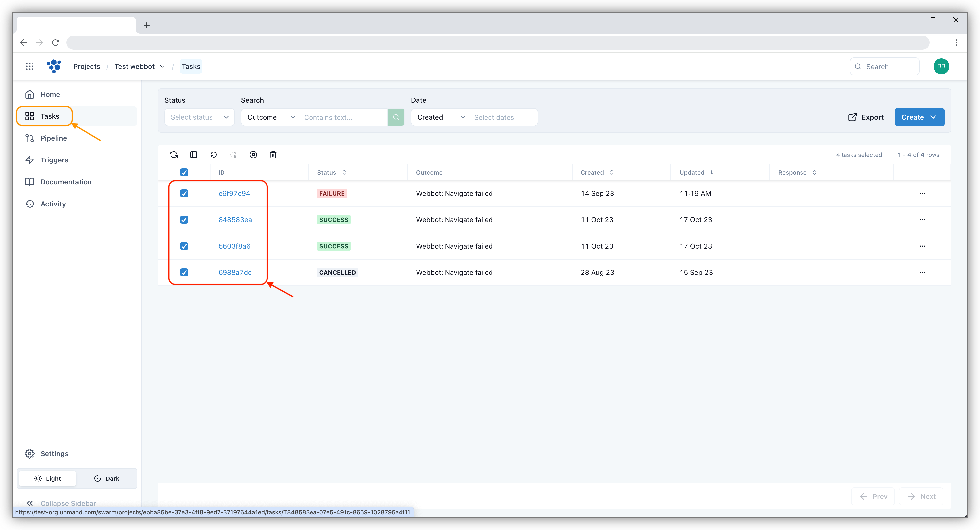This screenshot has width=980, height=530.
Task: Uncheck task e6f97c94's checkbox
Action: click(x=184, y=193)
